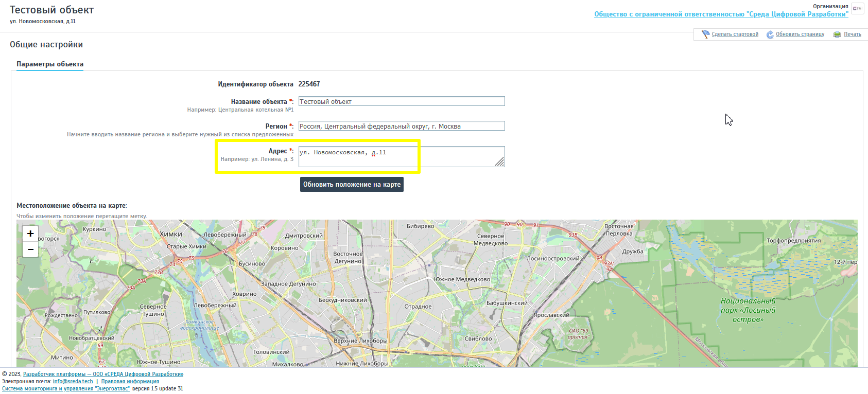868x394 pixels.
Task: Click the "Печать" link text
Action: coord(852,34)
